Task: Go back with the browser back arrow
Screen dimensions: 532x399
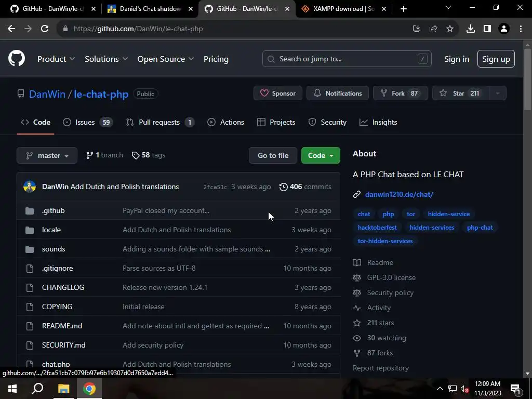Action: point(11,29)
